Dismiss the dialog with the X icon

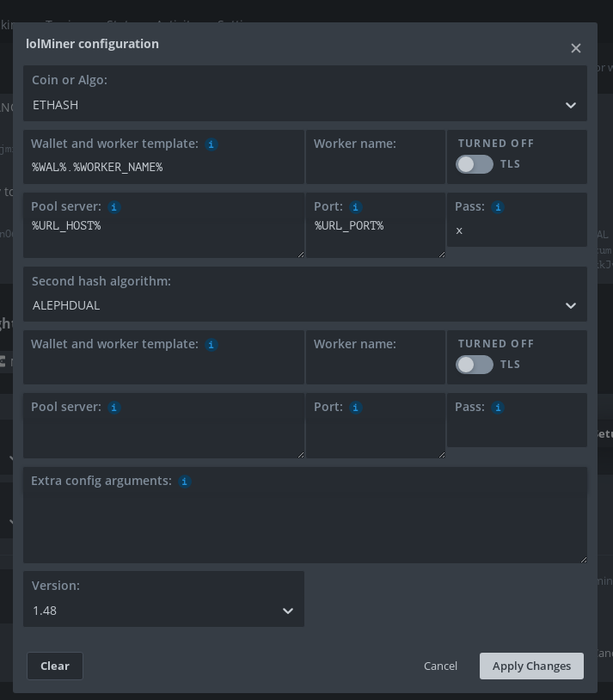click(576, 48)
